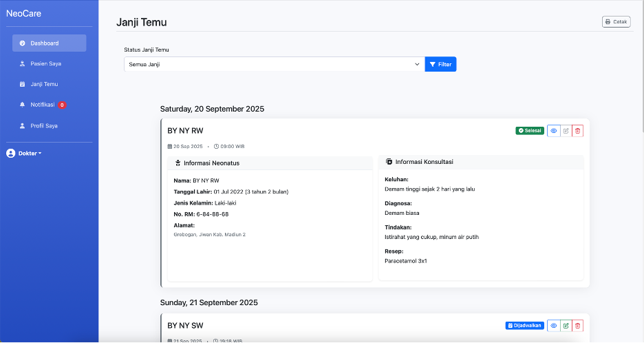Click the NeoCare brand logo
Viewport: 644px width, 343px height.
[24, 13]
